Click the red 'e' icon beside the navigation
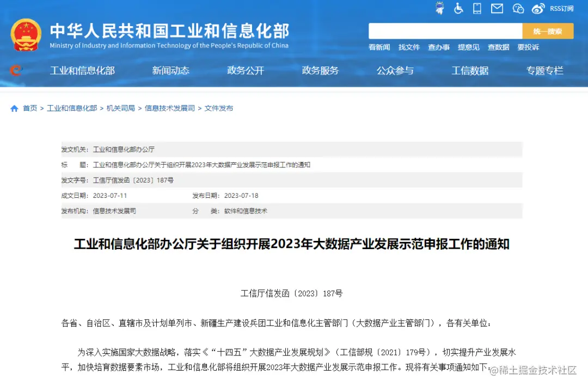This screenshot has height=387, width=588. 15,70
